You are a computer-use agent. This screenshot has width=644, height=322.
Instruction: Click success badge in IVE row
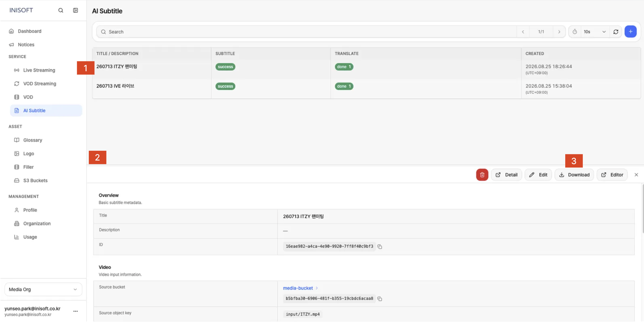point(225,86)
